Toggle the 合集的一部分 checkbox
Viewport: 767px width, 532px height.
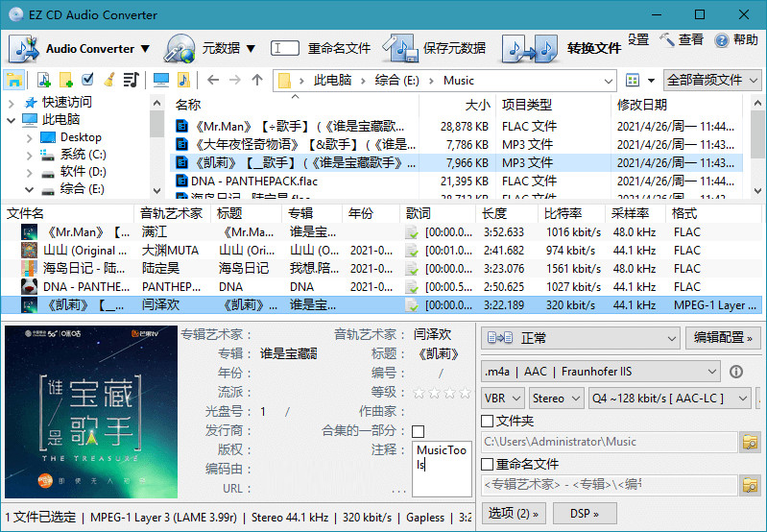418,431
